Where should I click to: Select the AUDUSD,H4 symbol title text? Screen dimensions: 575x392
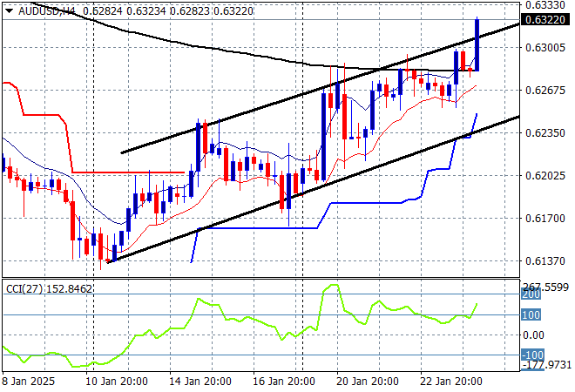[47, 11]
